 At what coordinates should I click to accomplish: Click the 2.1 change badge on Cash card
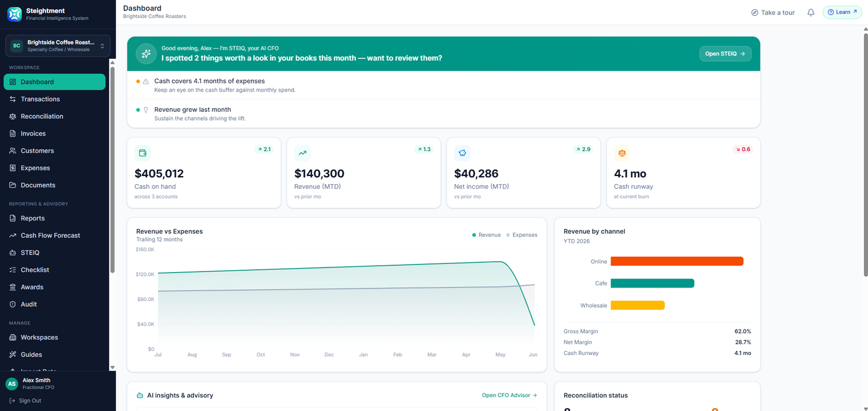click(264, 149)
